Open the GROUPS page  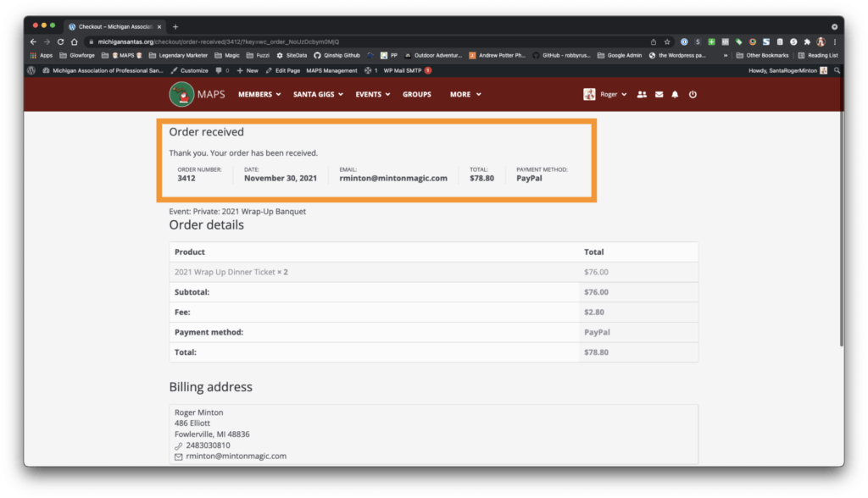417,95
